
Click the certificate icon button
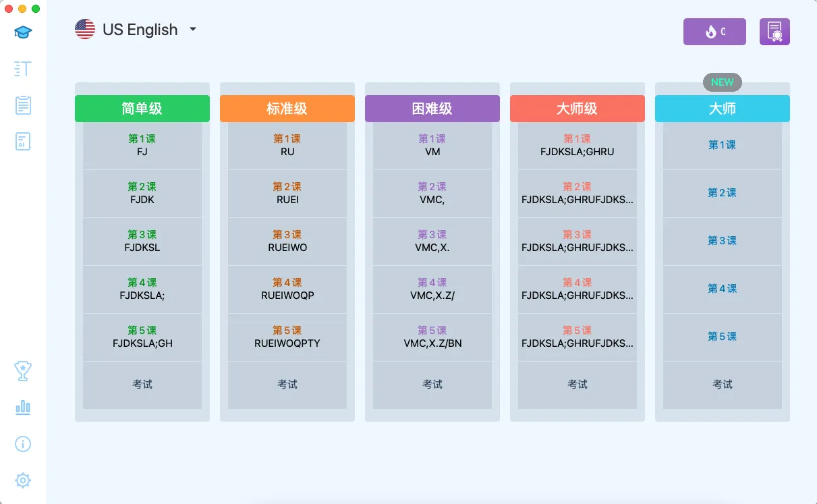(774, 32)
